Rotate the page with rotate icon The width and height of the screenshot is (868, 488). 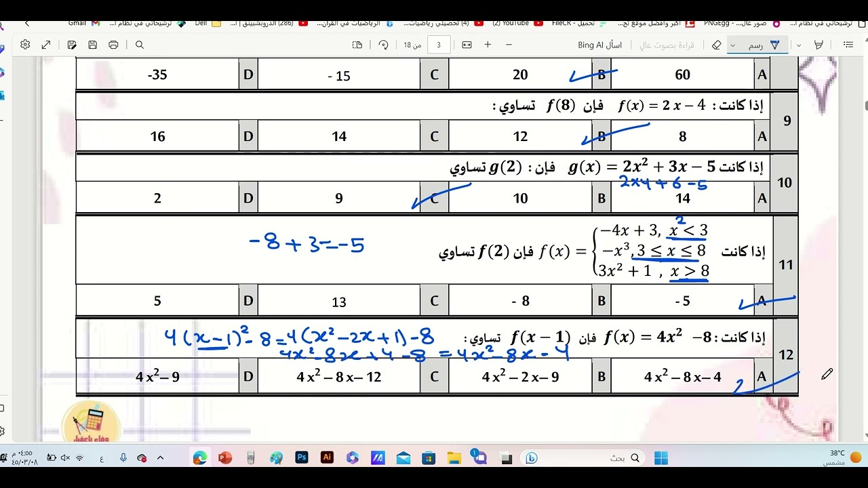point(383,45)
